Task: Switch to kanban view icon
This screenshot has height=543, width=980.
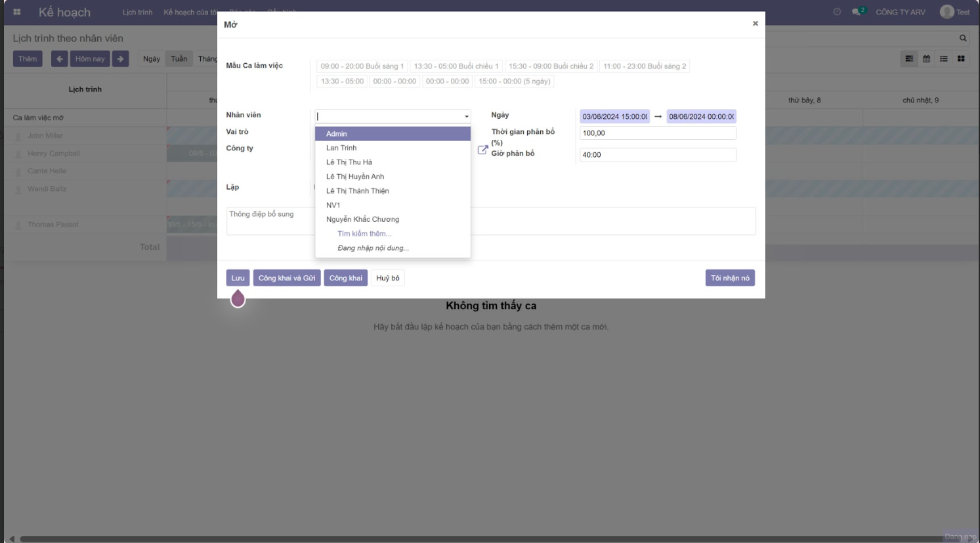Action: [x=961, y=58]
